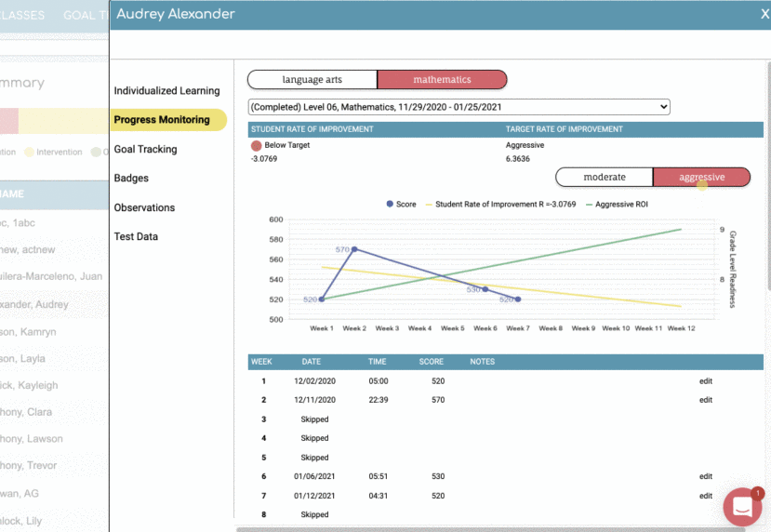
Task: Click Intervention legend in background summary
Action: tap(54, 153)
